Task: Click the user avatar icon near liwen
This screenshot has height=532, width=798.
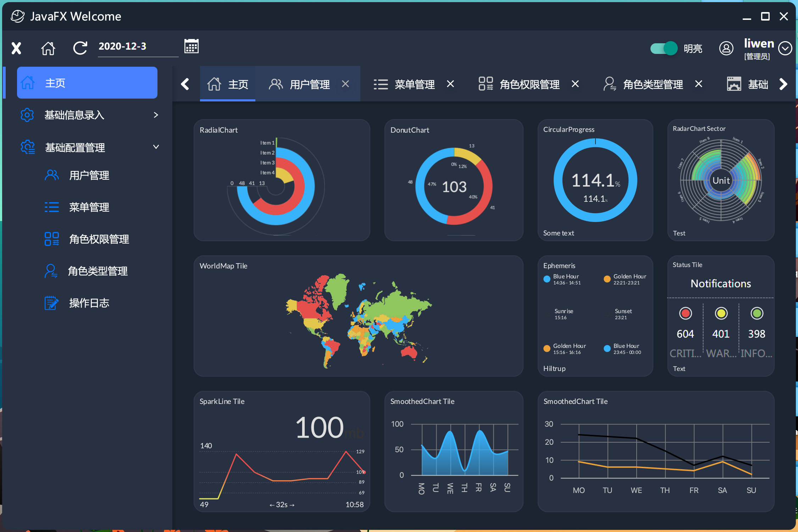Action: (x=726, y=48)
